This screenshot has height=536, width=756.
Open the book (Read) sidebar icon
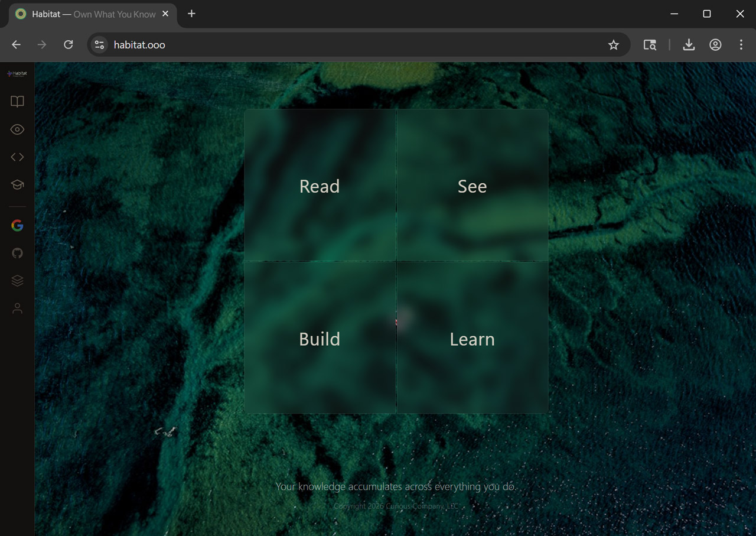tap(17, 102)
